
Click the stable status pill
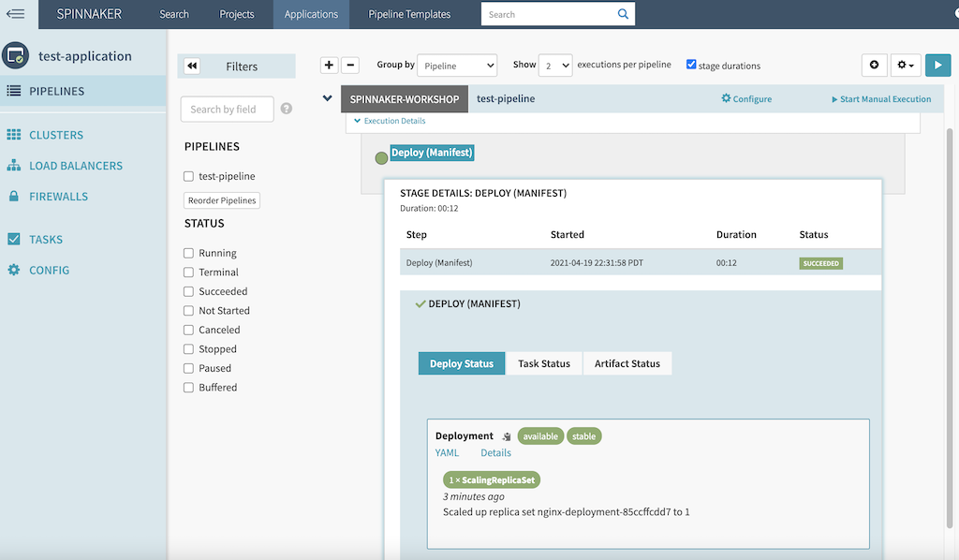tap(584, 435)
